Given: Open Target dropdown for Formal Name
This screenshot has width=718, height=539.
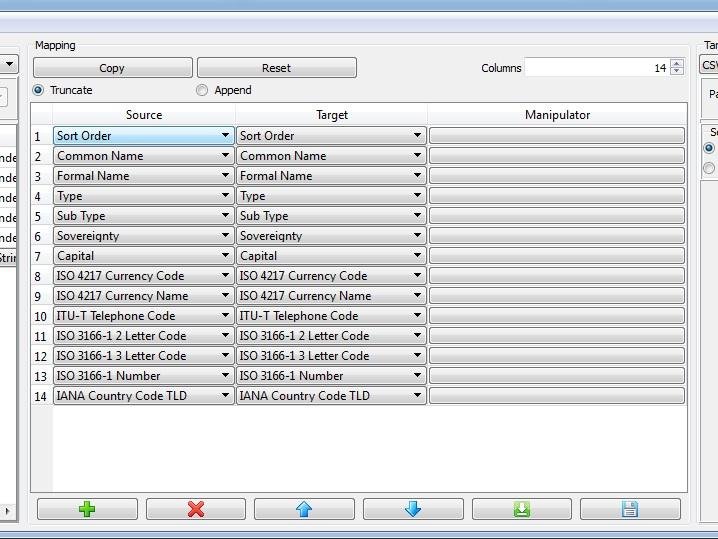Looking at the screenshot, I should pos(331,176).
